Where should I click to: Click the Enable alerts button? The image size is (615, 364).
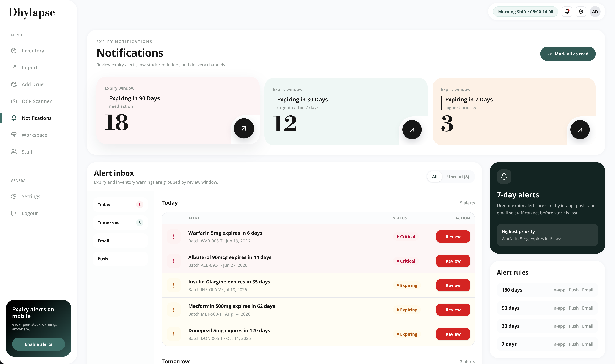39,344
